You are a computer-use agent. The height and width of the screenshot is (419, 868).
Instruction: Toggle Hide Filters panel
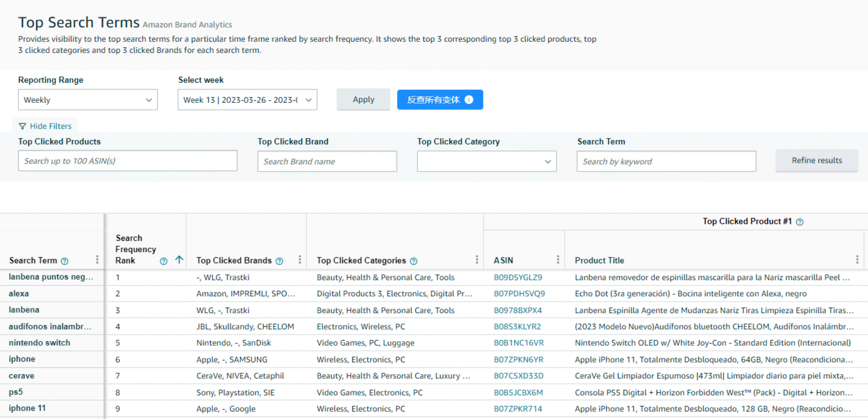pyautogui.click(x=45, y=126)
